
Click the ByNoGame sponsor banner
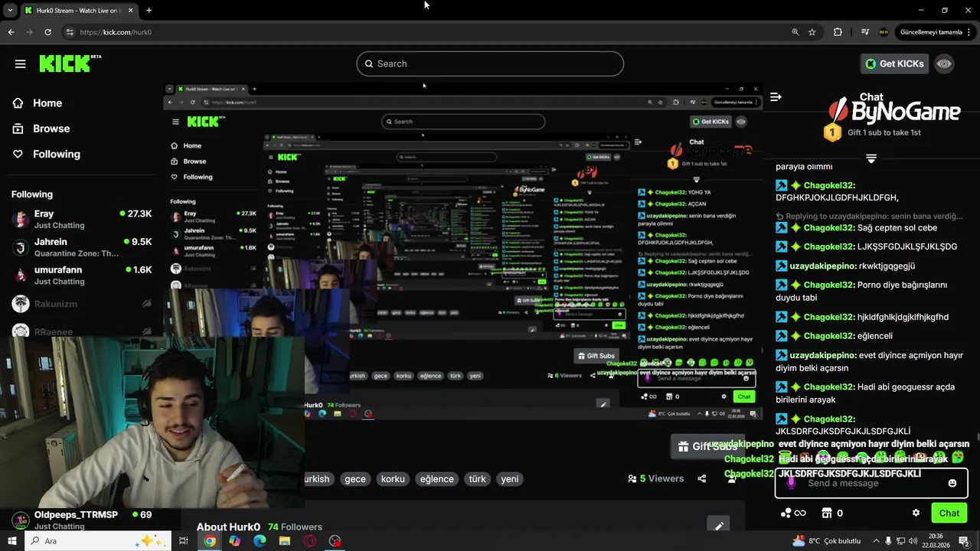point(894,112)
